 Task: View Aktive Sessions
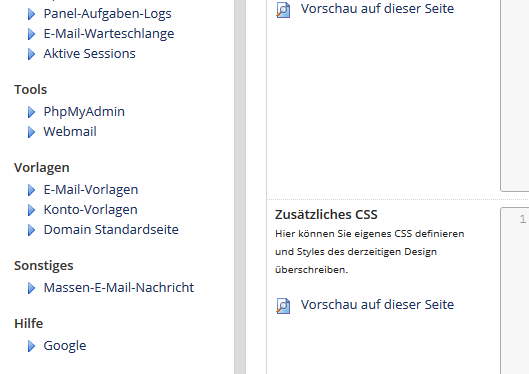click(x=89, y=54)
